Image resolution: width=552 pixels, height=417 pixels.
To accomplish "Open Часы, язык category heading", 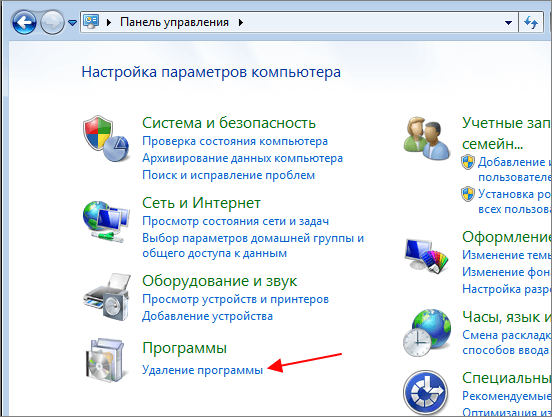I will [x=507, y=317].
